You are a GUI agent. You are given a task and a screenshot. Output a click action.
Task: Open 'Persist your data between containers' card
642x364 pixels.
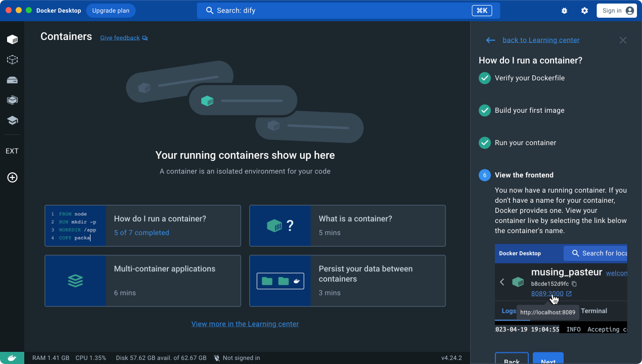point(347,281)
